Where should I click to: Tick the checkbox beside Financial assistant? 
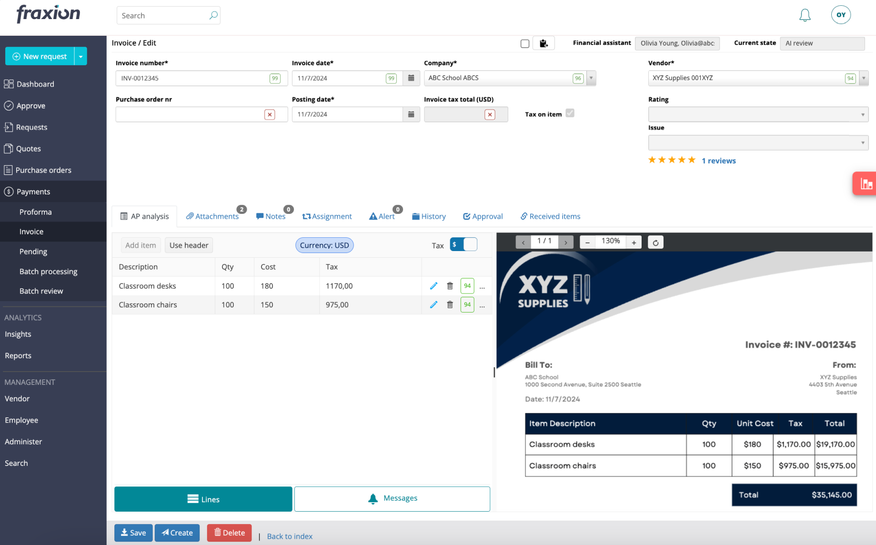(x=525, y=44)
